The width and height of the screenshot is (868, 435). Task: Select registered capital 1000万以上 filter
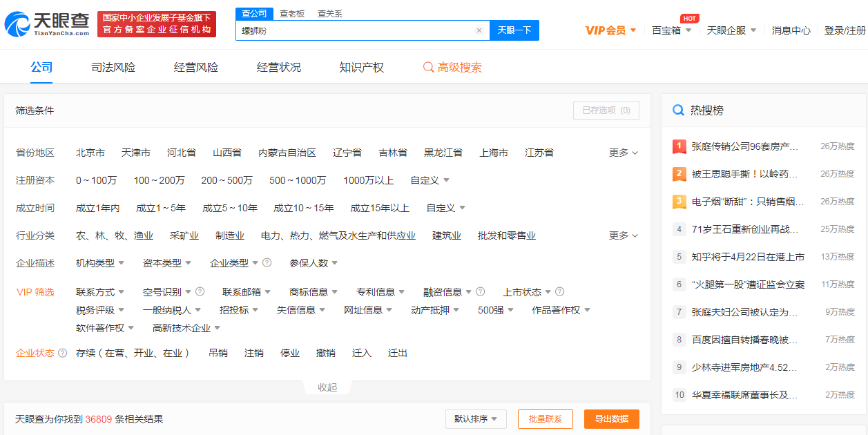pyautogui.click(x=368, y=180)
